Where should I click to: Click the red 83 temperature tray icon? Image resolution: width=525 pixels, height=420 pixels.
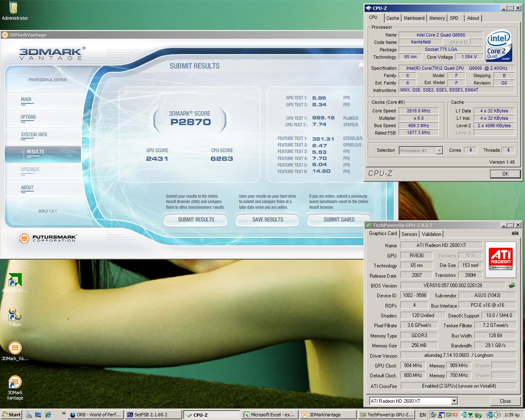pos(454,415)
